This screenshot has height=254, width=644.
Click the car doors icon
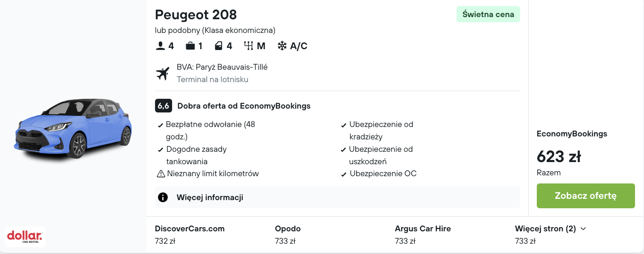point(219,46)
